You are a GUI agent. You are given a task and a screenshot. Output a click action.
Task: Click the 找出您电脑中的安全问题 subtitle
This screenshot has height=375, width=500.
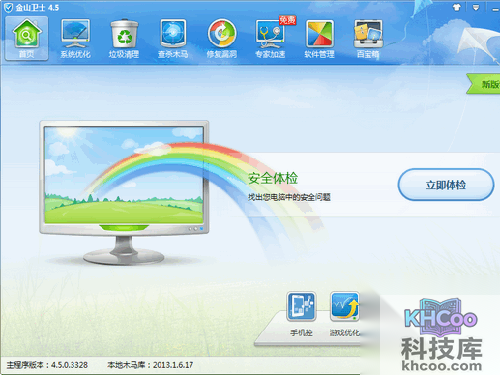[x=289, y=197]
